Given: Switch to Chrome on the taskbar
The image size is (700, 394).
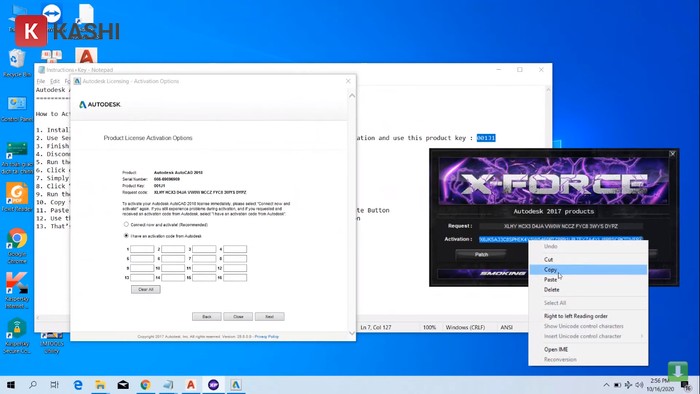Looking at the screenshot, I should click(146, 385).
